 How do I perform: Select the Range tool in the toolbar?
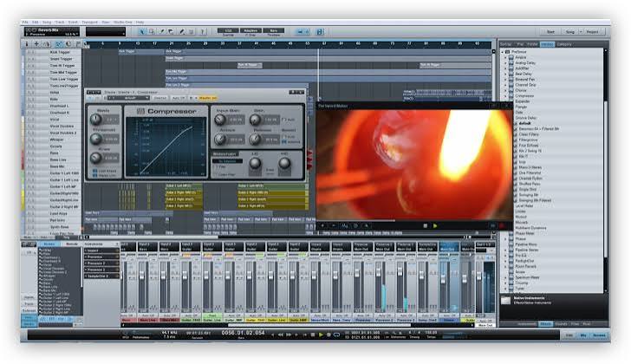[152, 31]
